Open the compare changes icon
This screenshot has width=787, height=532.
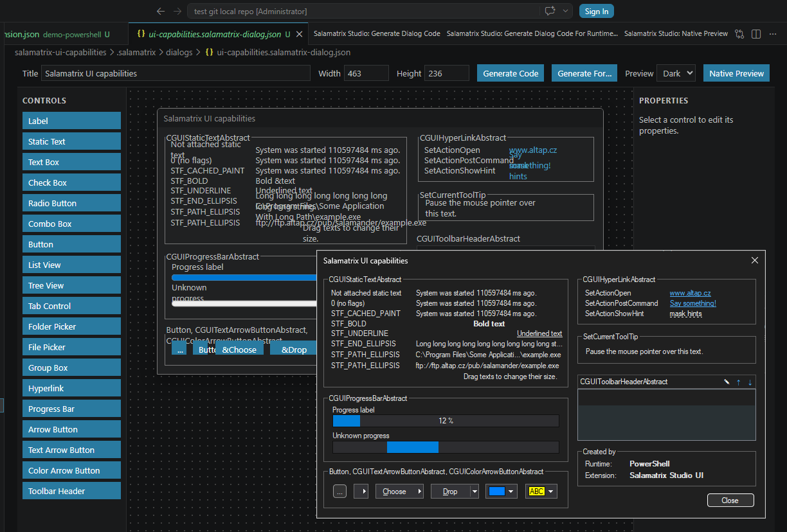click(739, 33)
